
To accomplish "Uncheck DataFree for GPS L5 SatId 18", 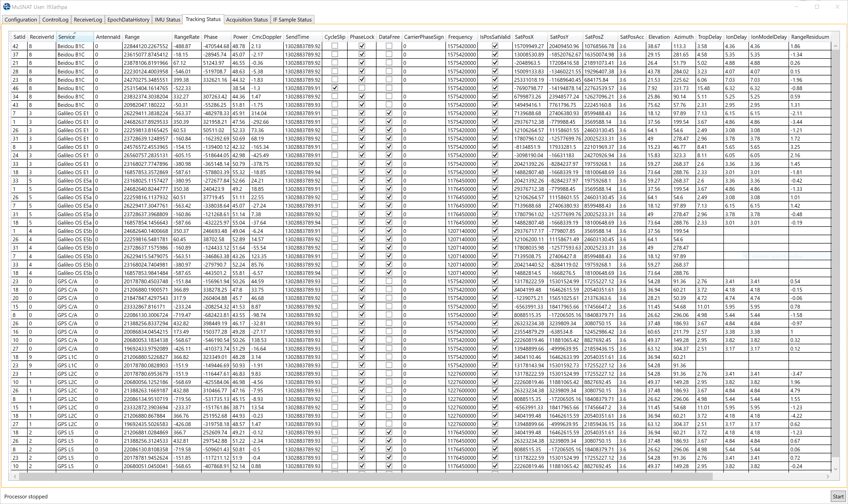I will (x=389, y=432).
